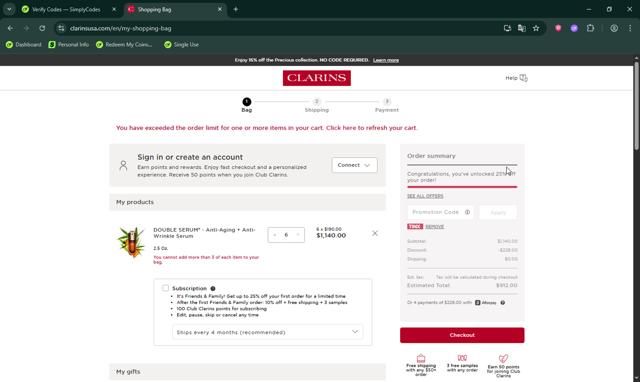Increase Double Serum quantity
This screenshot has width=640, height=382.
click(x=298, y=235)
